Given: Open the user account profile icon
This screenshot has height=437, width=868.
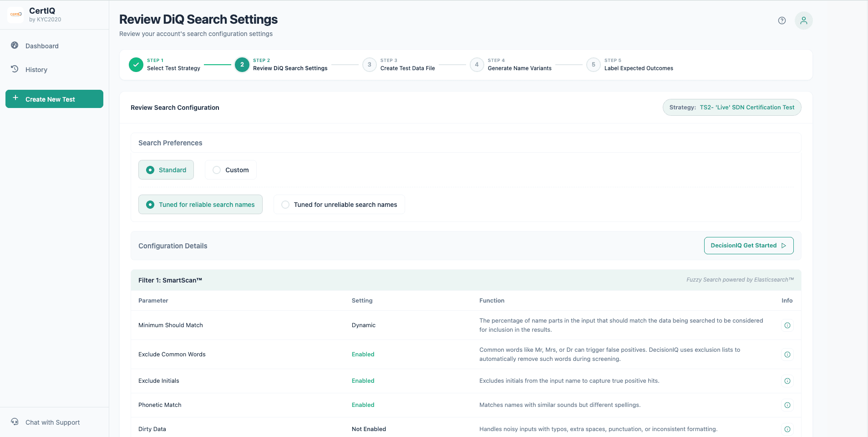Looking at the screenshot, I should click(x=803, y=21).
